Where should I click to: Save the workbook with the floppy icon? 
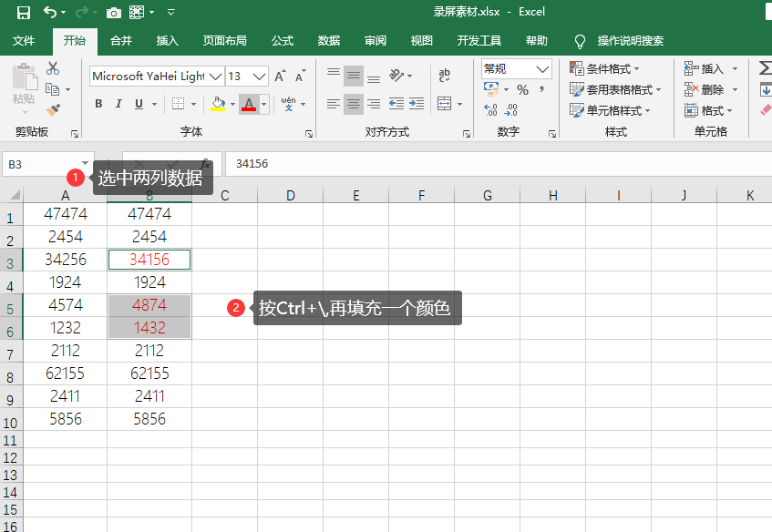[23, 13]
